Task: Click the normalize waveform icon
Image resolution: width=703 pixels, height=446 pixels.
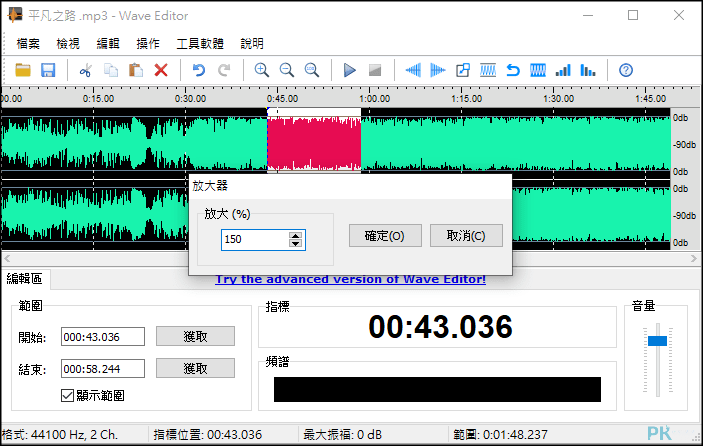Action: (x=488, y=70)
